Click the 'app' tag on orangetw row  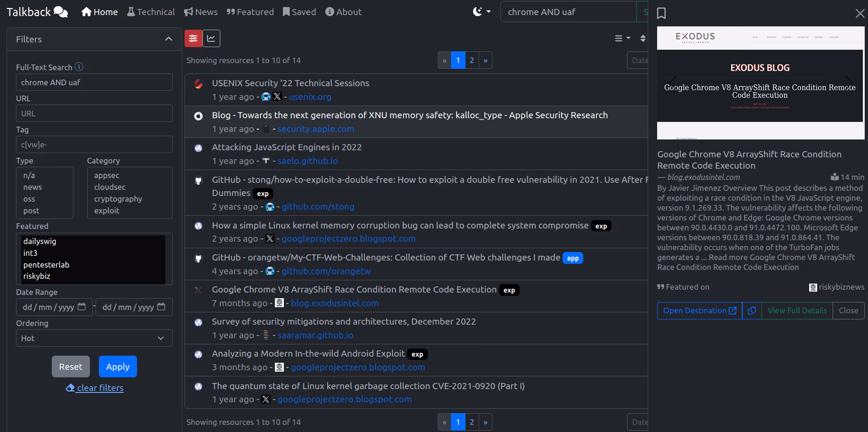pyautogui.click(x=573, y=258)
